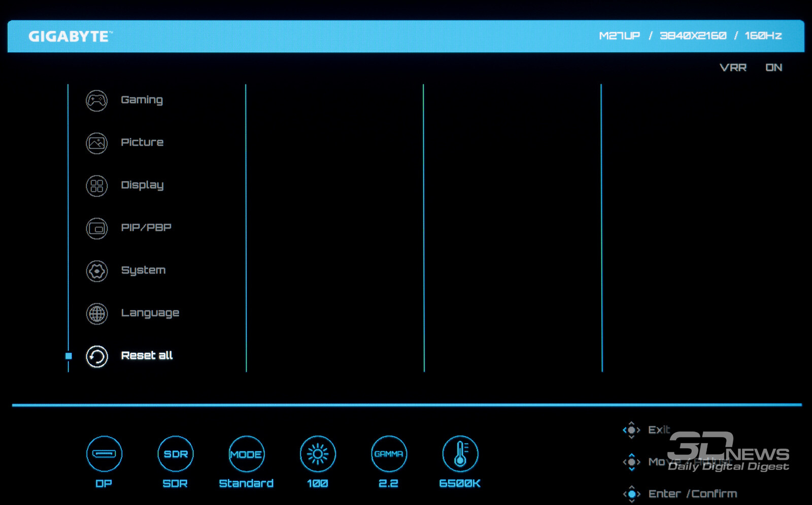This screenshot has height=505, width=812.
Task: Click the System gear icon
Action: (96, 271)
